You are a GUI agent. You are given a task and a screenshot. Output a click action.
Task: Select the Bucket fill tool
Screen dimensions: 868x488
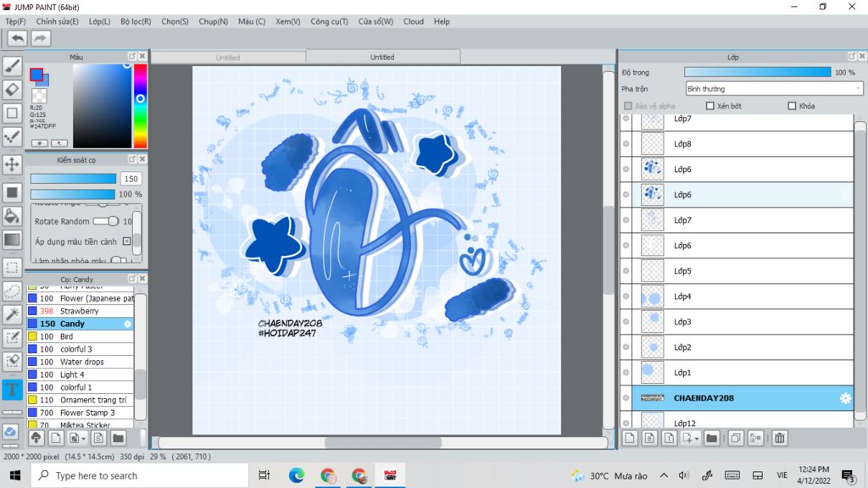12,216
